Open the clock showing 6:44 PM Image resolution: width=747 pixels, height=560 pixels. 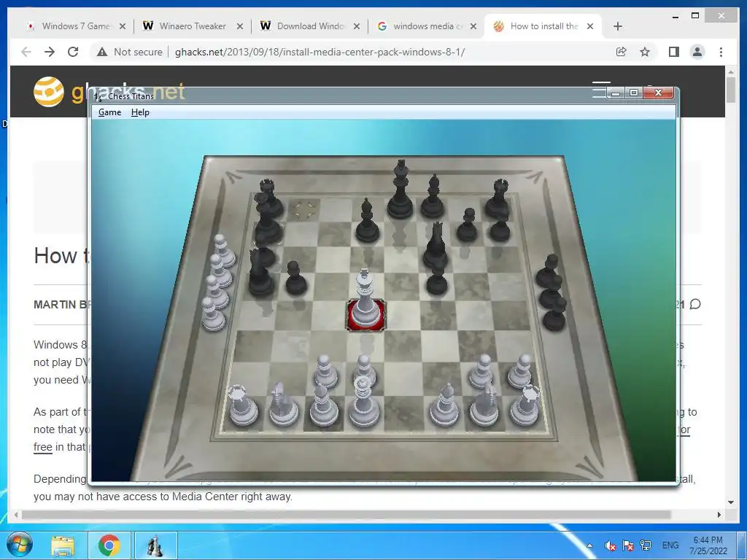[708, 545]
